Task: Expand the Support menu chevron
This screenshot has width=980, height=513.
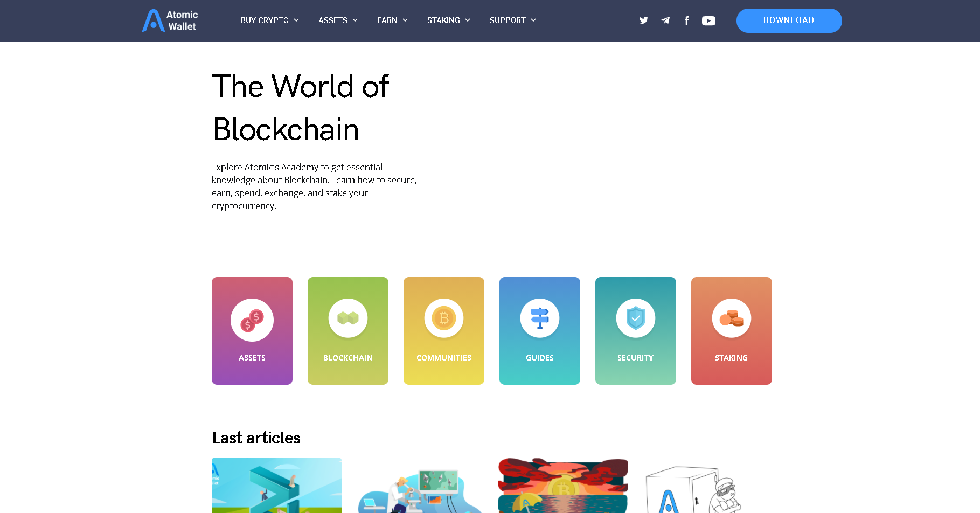Action: tap(533, 20)
